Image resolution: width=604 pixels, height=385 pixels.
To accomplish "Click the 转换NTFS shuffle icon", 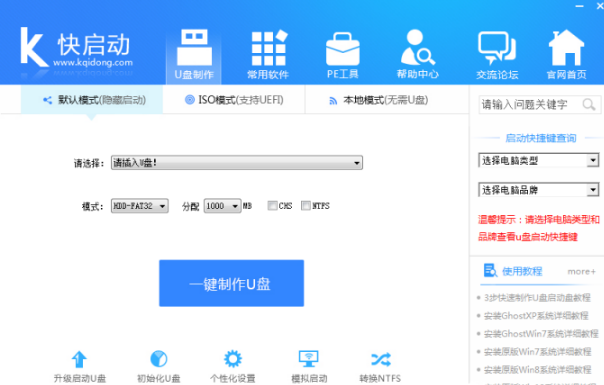I will (x=381, y=360).
